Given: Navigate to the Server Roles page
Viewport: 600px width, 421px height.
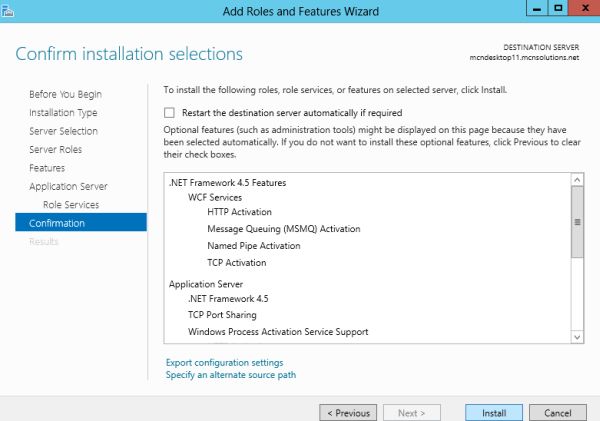Looking at the screenshot, I should tap(54, 149).
